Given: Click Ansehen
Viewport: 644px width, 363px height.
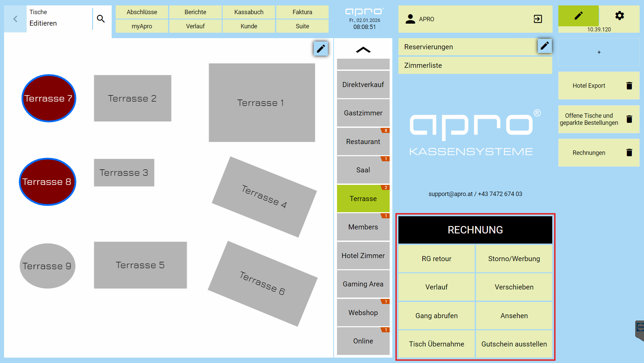Looking at the screenshot, I should tap(514, 316).
